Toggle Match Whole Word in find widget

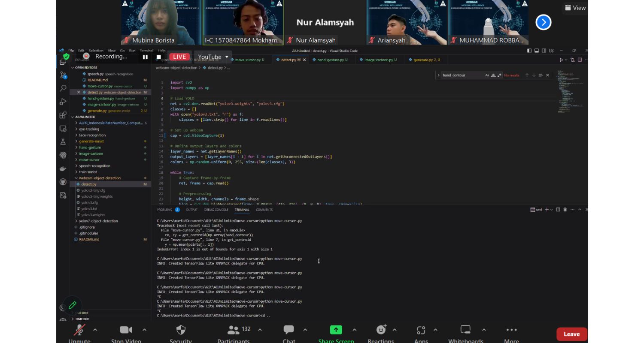[493, 75]
